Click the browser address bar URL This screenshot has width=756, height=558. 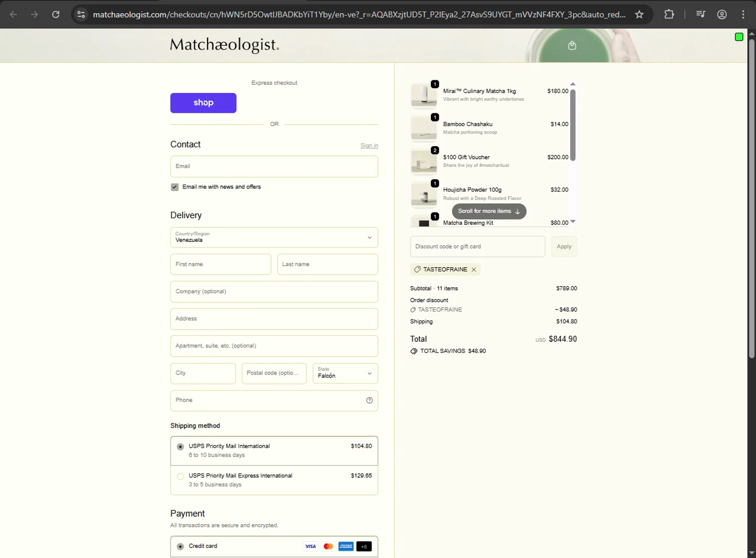coord(359,14)
